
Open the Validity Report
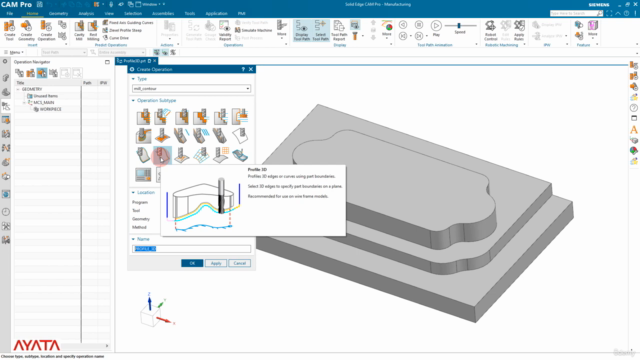(225, 31)
